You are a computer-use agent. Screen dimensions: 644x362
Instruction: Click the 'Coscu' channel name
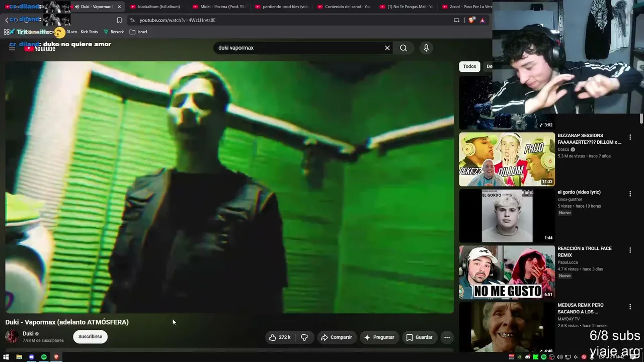pos(563,149)
